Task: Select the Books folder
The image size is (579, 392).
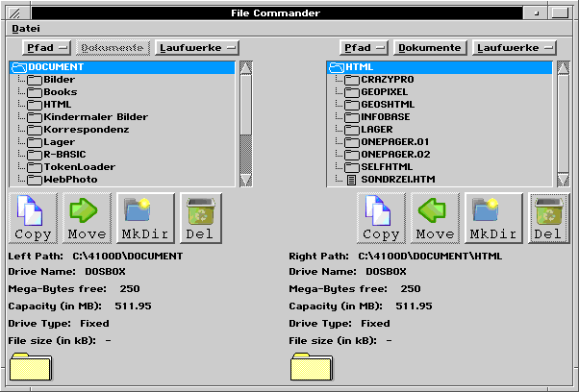Action: point(122,92)
